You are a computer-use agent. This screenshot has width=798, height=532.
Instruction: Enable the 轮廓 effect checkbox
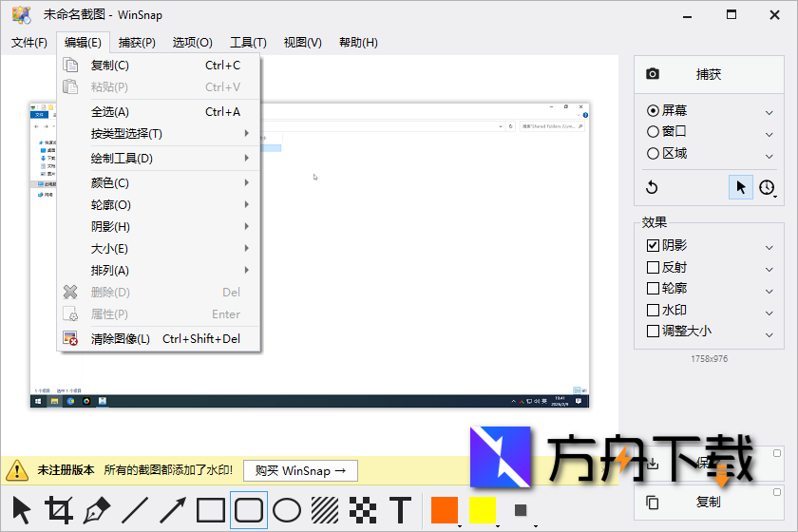(x=653, y=288)
